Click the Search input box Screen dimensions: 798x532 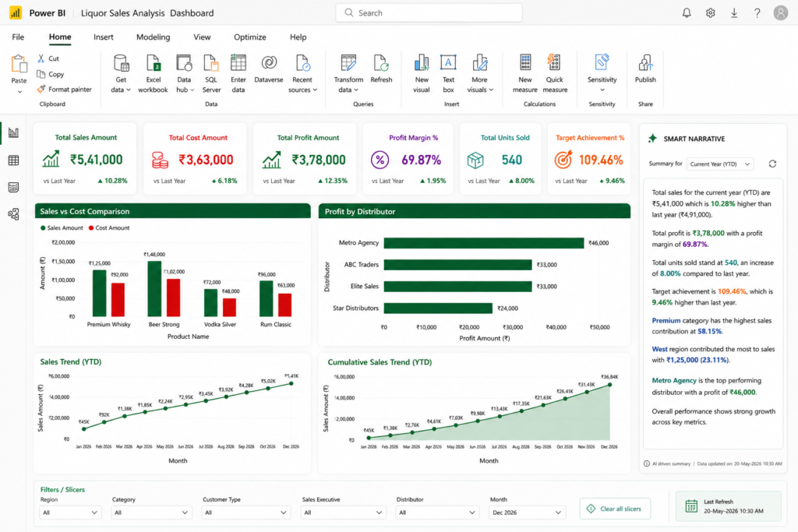click(x=429, y=12)
